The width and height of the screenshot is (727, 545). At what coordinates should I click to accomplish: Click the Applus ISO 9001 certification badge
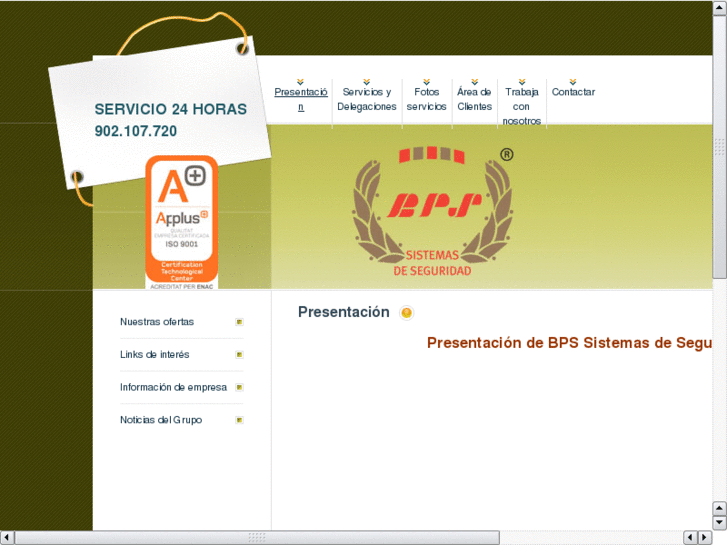click(x=182, y=222)
